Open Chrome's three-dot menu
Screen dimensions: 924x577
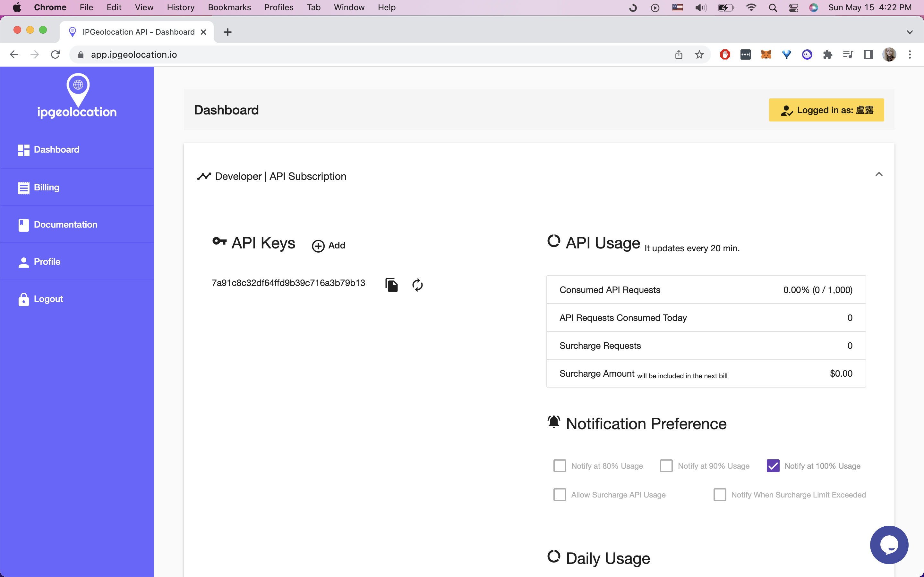(x=910, y=54)
